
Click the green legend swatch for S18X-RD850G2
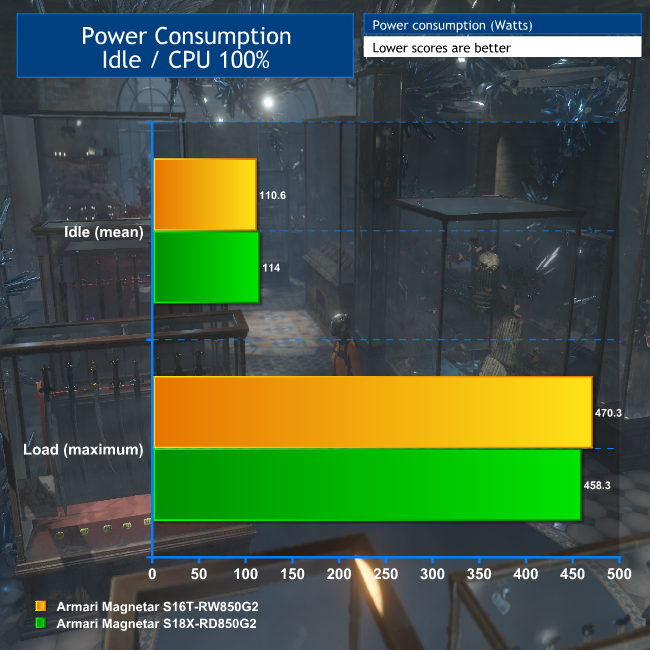tap(41, 623)
